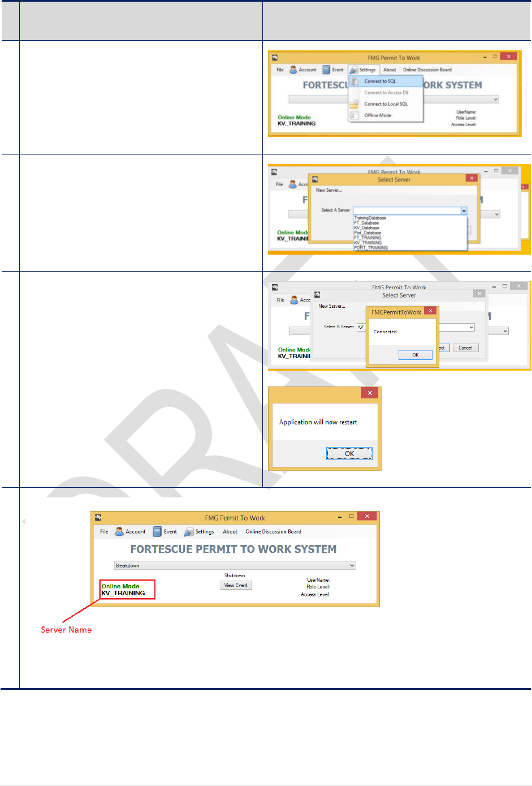The height and width of the screenshot is (786, 532).
Task: Select Port_Database from server list
Action: [x=367, y=233]
